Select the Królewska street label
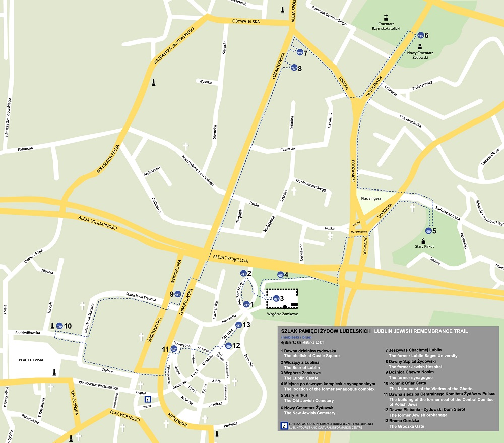Image resolution: width=504 pixels, height=443 pixels. (178, 420)
